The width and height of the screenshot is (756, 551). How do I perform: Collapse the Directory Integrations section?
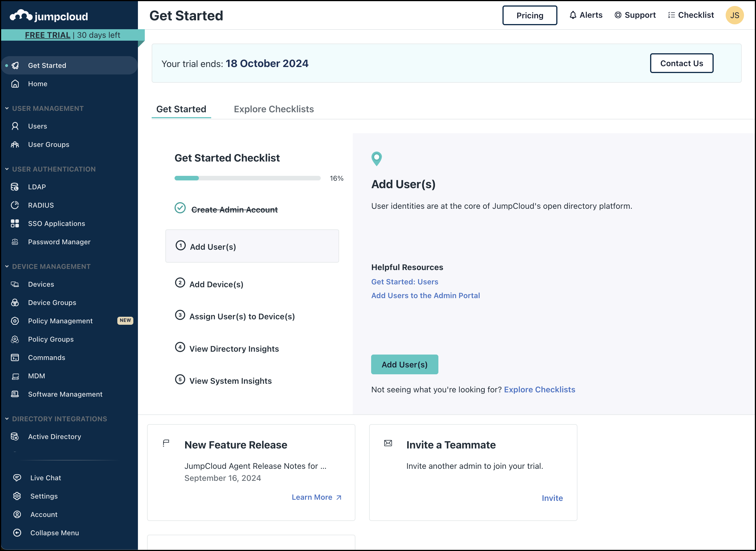click(7, 419)
